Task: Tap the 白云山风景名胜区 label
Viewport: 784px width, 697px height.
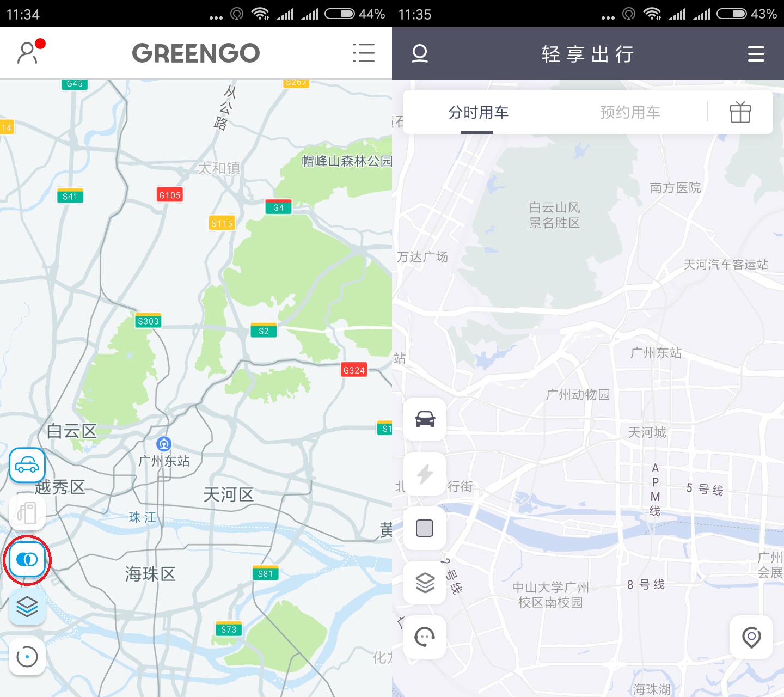Action: (555, 215)
